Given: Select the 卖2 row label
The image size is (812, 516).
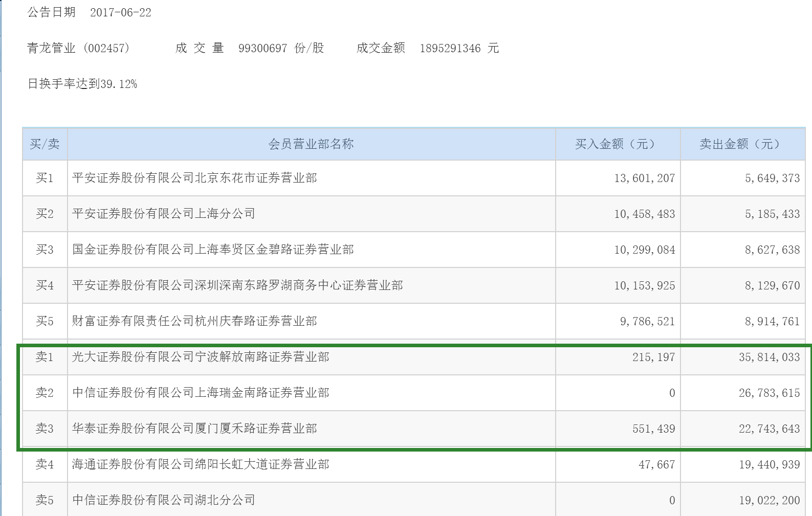Looking at the screenshot, I should [x=45, y=393].
